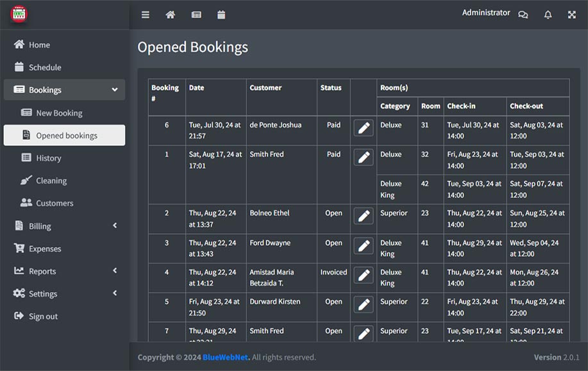Edit booking of de Ponte Joshua
Screen dimensions: 588x371
(x=364, y=128)
